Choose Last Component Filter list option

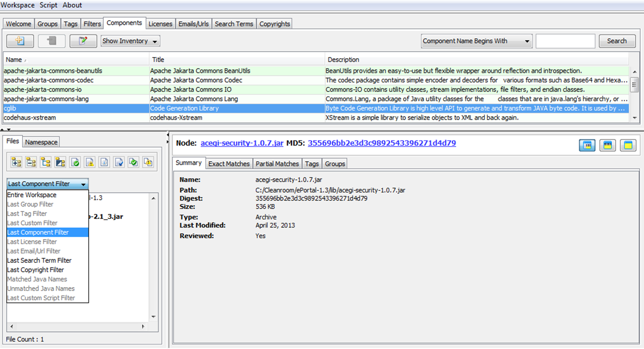[48, 232]
